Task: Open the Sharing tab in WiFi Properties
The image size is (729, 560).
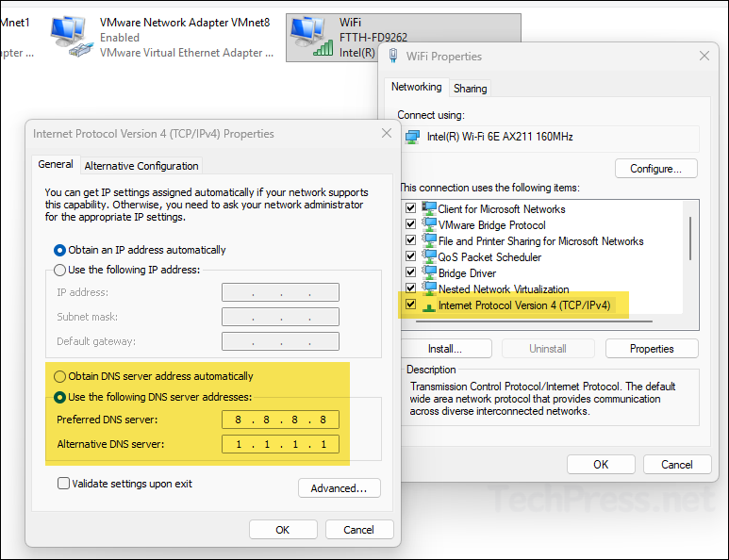Action: pos(470,89)
